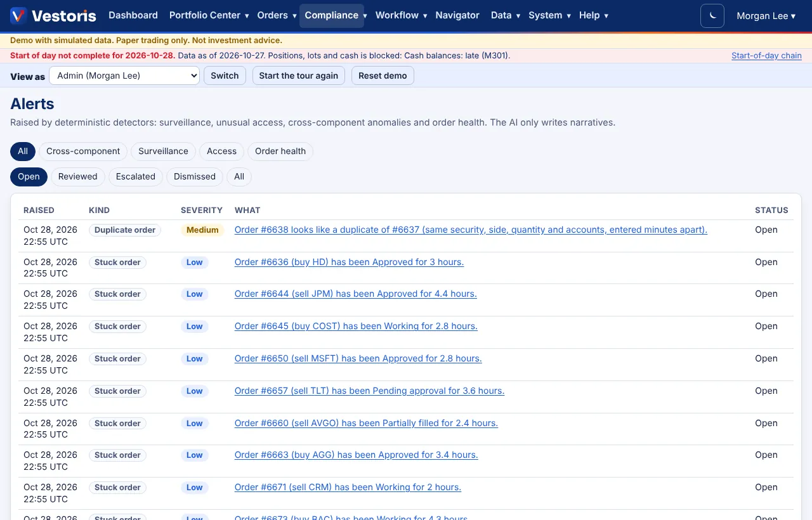
Task: Go to Navigator
Action: tap(457, 15)
